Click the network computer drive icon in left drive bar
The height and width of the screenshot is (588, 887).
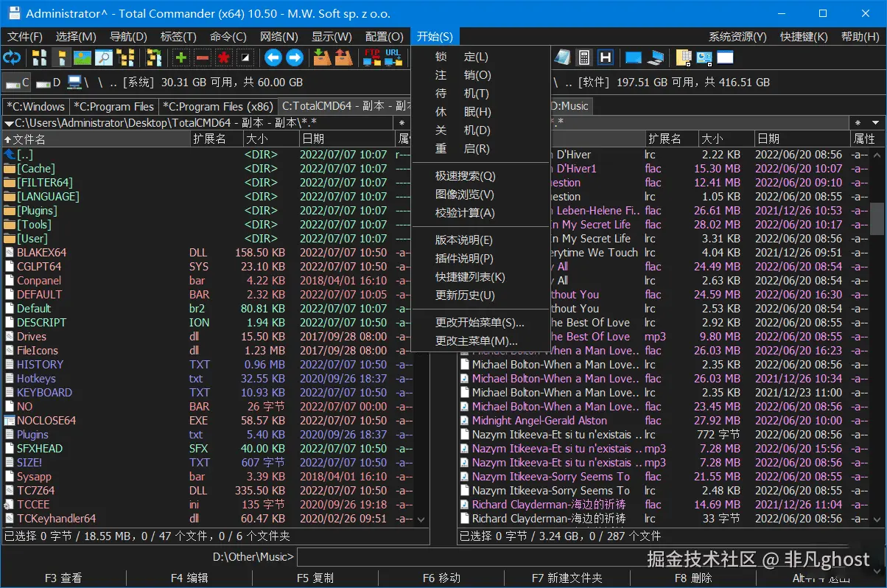point(74,83)
